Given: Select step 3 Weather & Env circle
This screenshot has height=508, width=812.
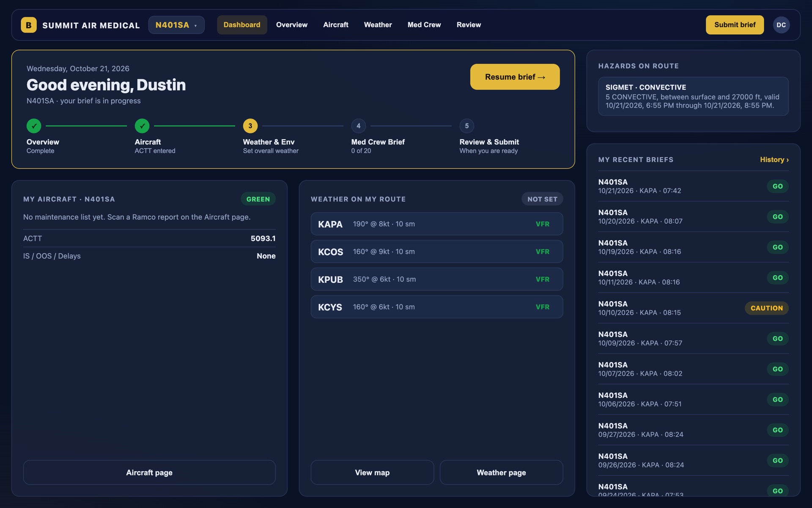Looking at the screenshot, I should click(x=250, y=126).
